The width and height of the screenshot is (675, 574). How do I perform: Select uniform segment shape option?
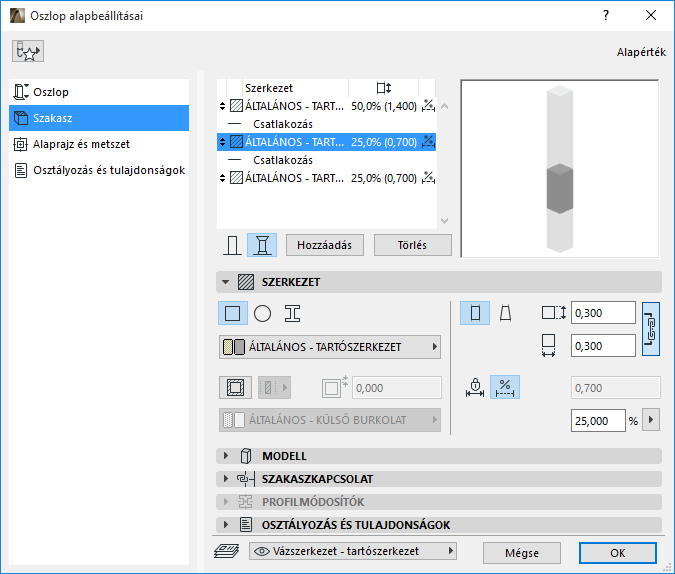click(475, 313)
